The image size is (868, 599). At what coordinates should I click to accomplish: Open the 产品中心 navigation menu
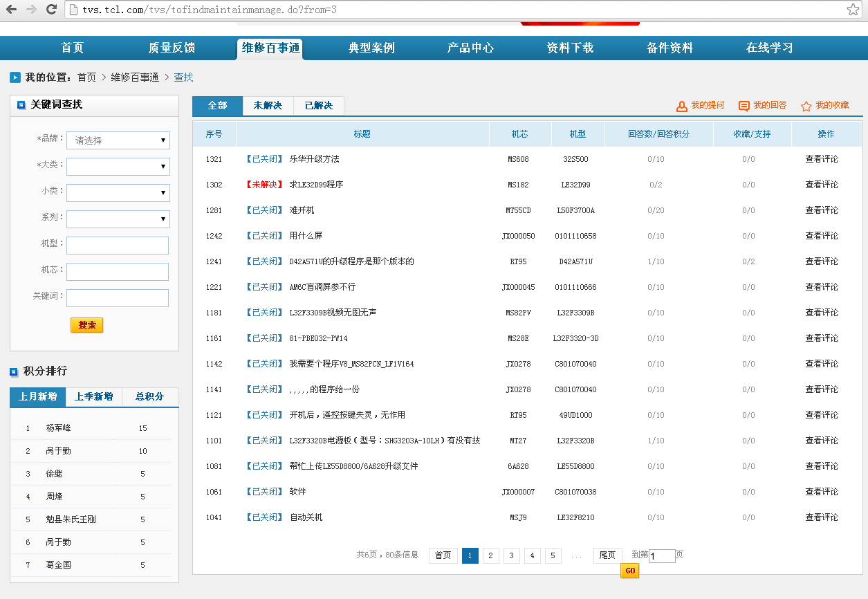[x=470, y=48]
